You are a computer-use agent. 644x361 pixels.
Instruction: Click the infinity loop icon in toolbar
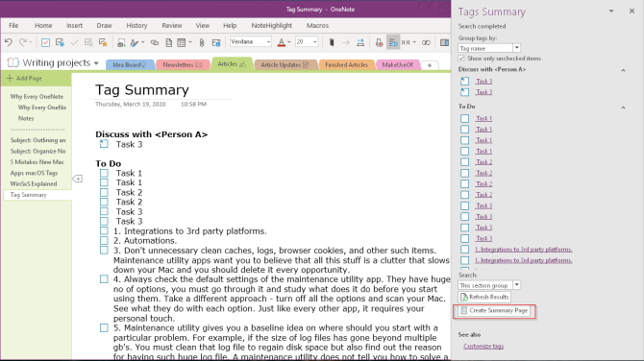tap(427, 42)
